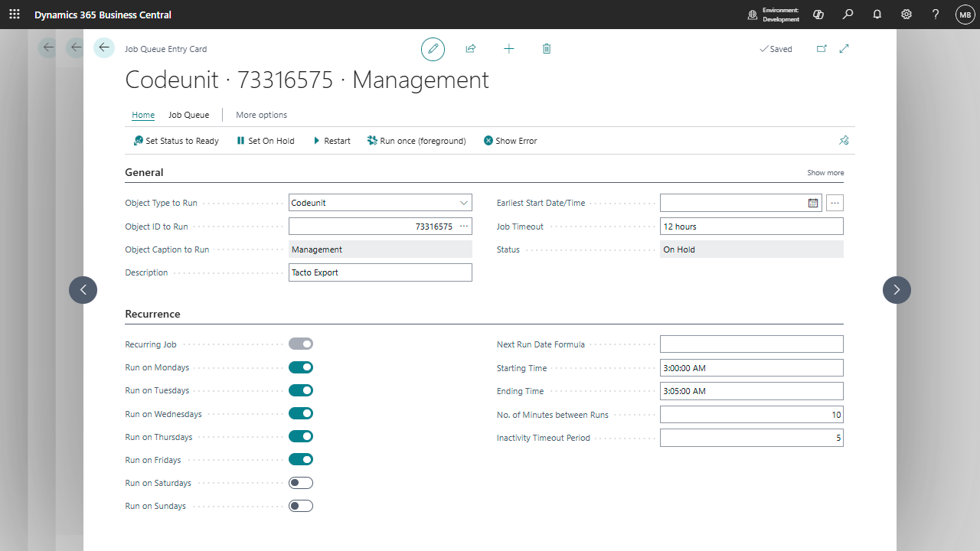Pin the action bar
This screenshot has width=980, height=551.
click(x=844, y=141)
